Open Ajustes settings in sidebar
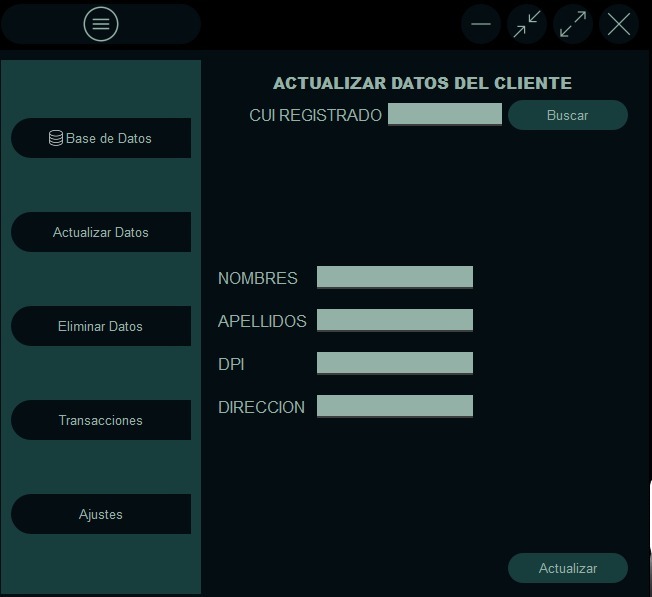Screen dimensions: 652x597 [101, 514]
